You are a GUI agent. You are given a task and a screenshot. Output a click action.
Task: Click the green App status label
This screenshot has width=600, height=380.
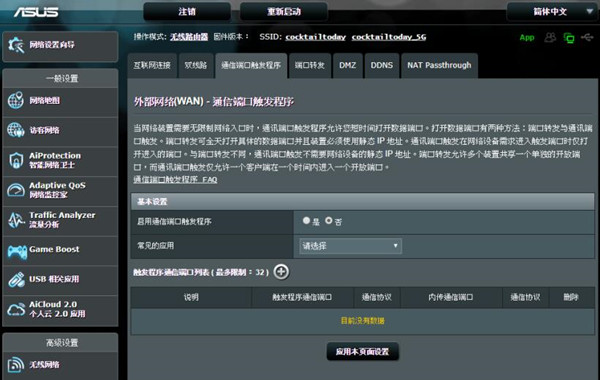click(x=527, y=38)
